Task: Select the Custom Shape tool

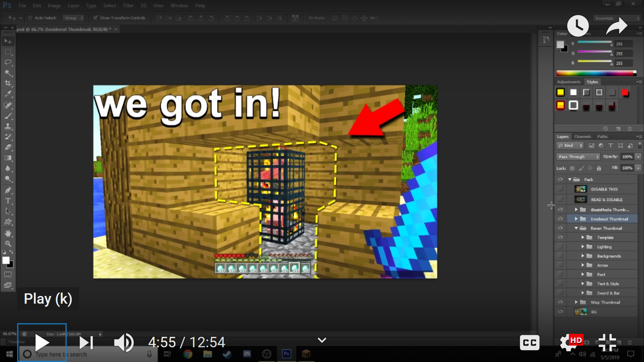Action: click(8, 222)
